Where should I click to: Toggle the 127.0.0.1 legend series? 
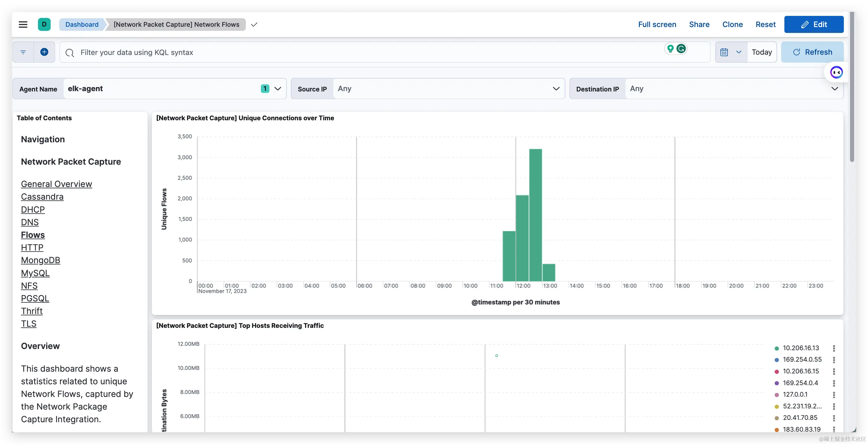tap(795, 394)
